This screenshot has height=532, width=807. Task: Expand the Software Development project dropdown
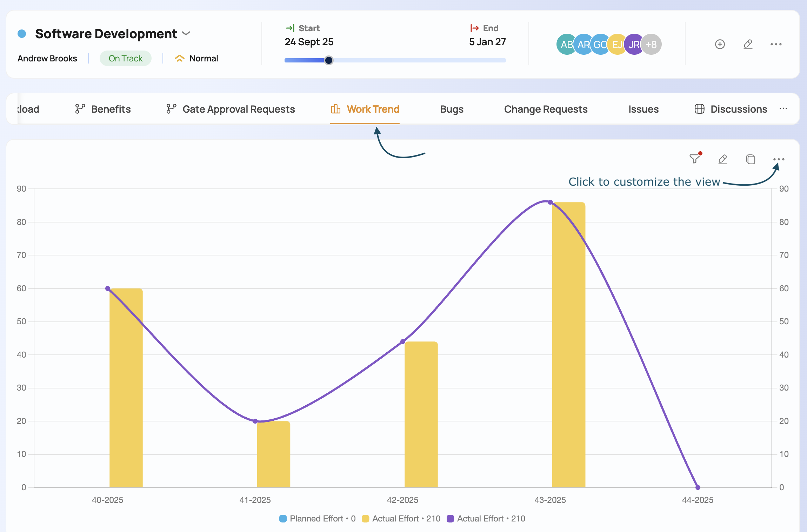186,34
